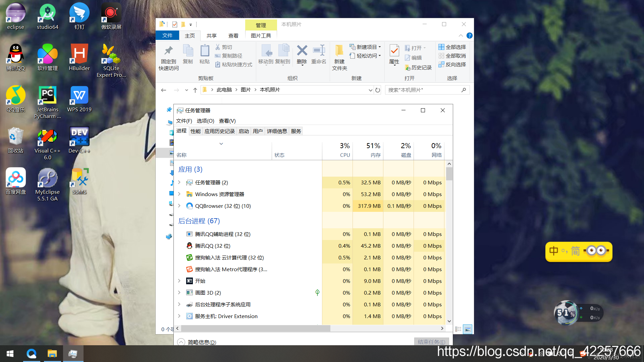
Task: Switch to the 性能 tab in Task Manager
Action: tap(195, 131)
